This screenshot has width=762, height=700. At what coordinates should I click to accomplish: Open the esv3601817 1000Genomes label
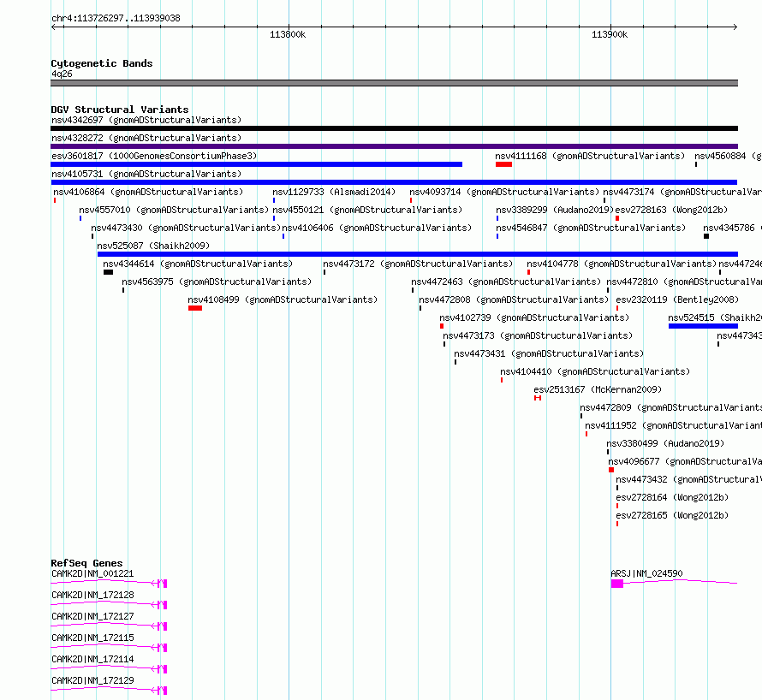(154, 156)
